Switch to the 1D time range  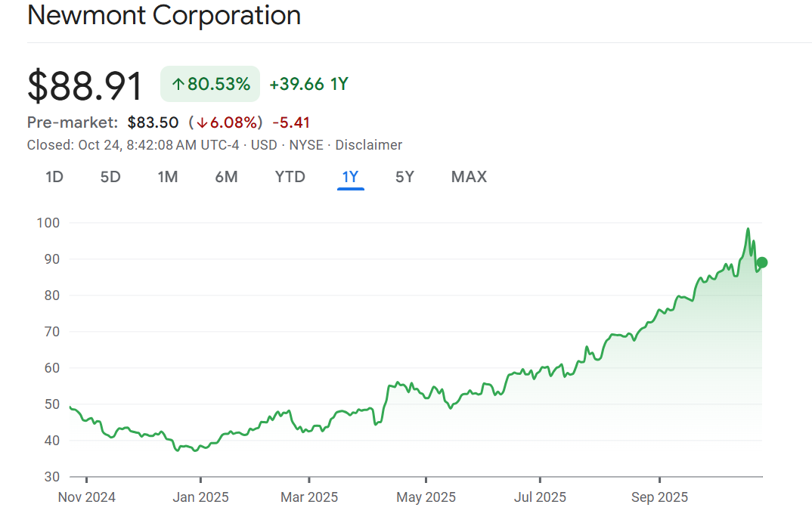[54, 177]
